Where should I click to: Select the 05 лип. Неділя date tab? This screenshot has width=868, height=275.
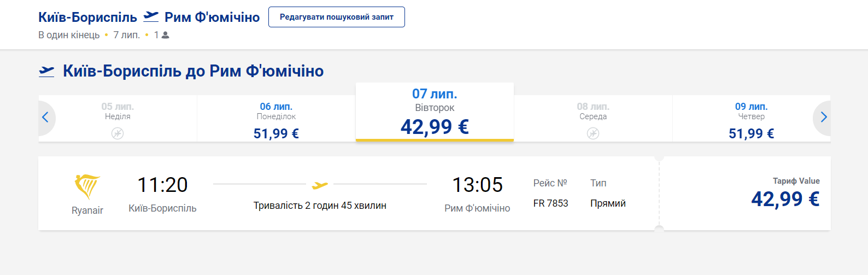click(x=118, y=119)
